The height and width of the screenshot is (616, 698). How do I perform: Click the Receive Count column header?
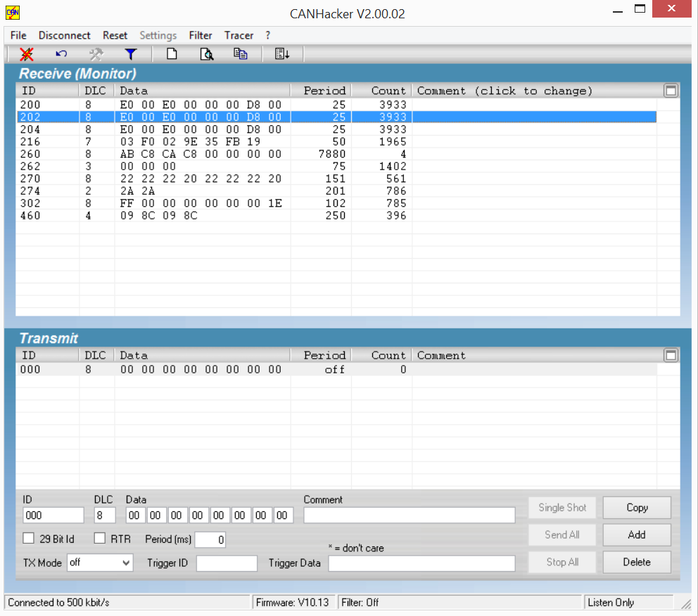pyautogui.click(x=382, y=91)
